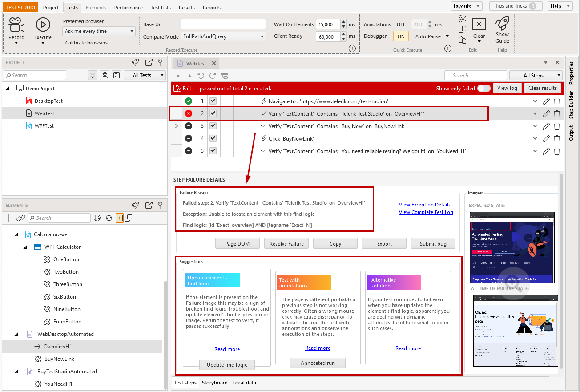Open the All Steps filter dropdown

(536, 76)
